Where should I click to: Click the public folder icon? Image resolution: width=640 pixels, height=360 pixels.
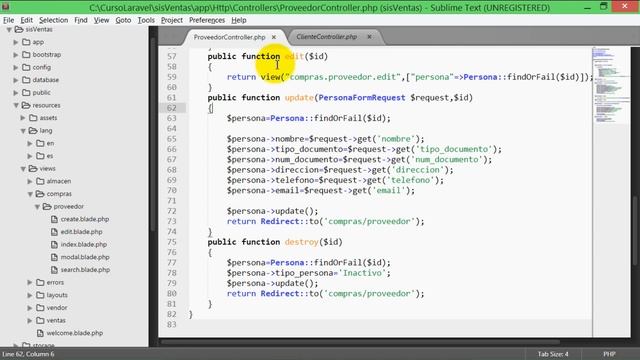26,93
